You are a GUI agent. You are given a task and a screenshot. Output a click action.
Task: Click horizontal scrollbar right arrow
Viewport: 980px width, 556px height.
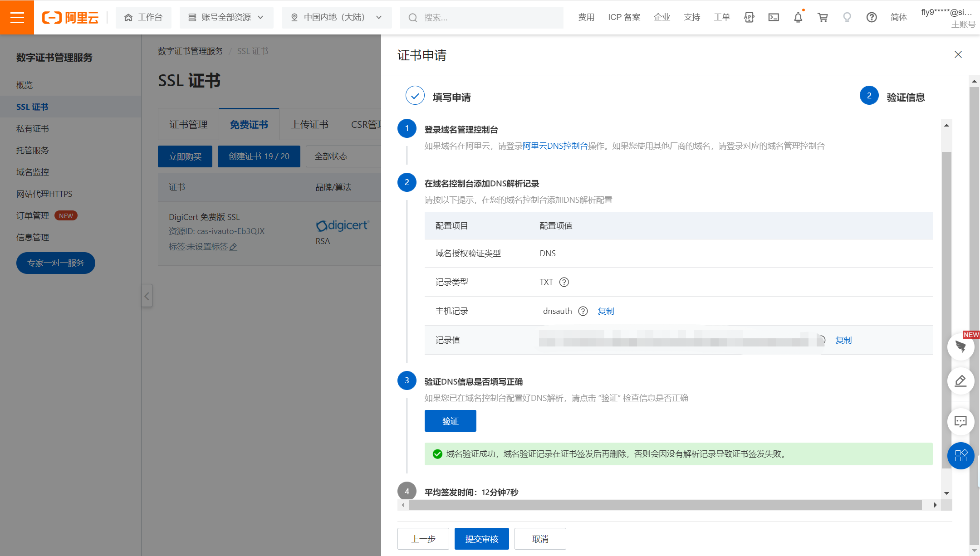click(935, 505)
